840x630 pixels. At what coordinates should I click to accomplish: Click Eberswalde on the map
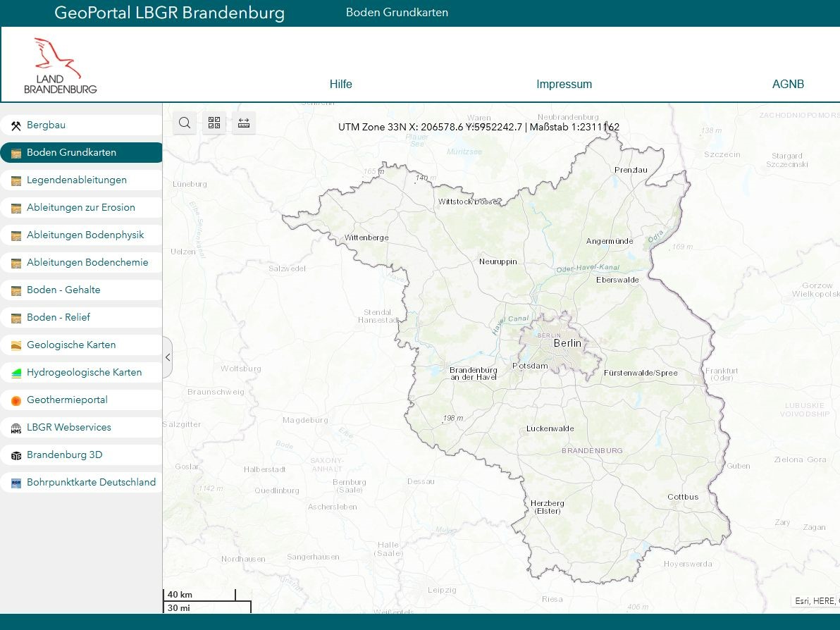click(x=617, y=280)
